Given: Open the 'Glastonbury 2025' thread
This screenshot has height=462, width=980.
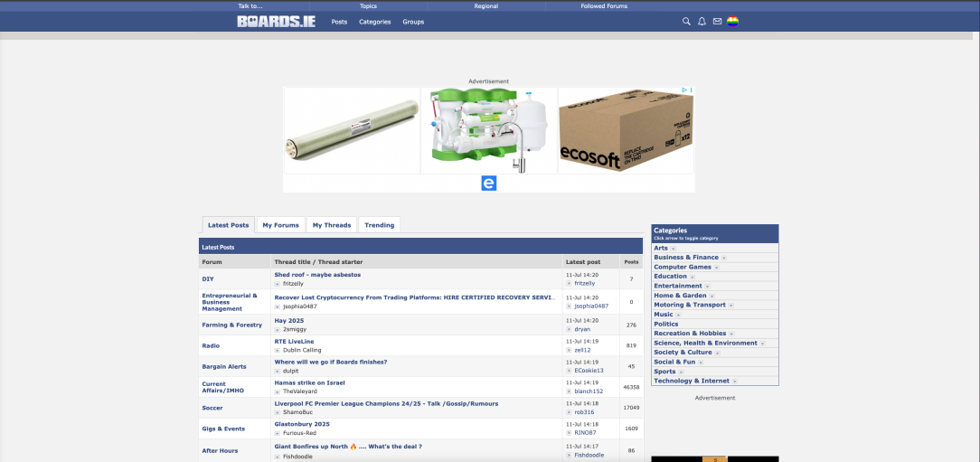Looking at the screenshot, I should click(302, 424).
